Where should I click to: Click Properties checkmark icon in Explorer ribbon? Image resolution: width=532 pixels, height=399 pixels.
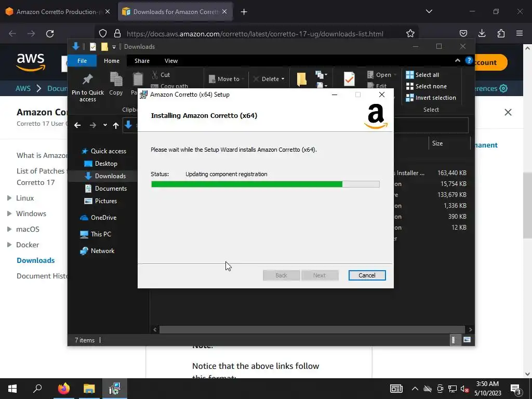[349, 79]
